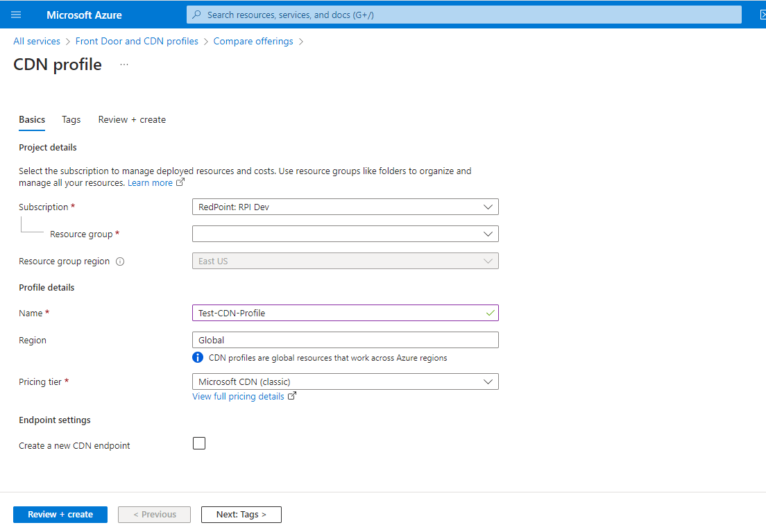Go to Front Door and CDN profiles breadcrumb
The height and width of the screenshot is (532, 766).
pyautogui.click(x=137, y=42)
